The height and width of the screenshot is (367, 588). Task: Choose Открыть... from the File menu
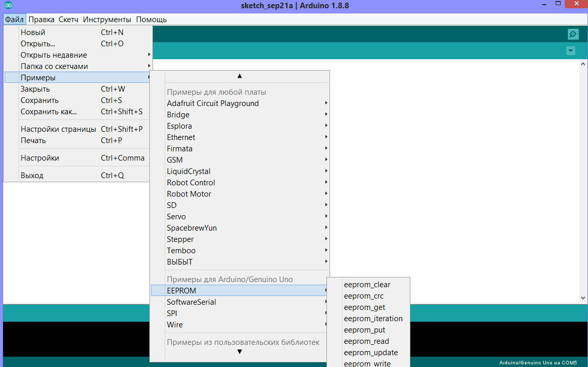[78, 43]
